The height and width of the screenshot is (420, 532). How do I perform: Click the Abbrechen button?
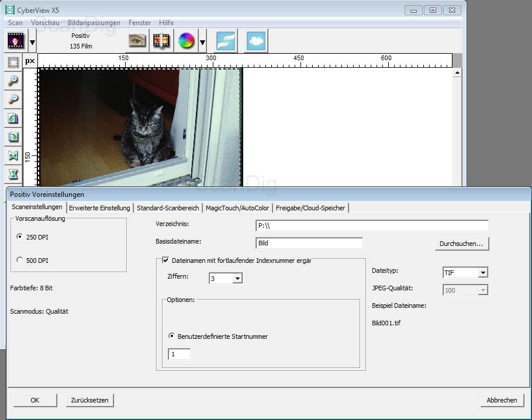(502, 400)
